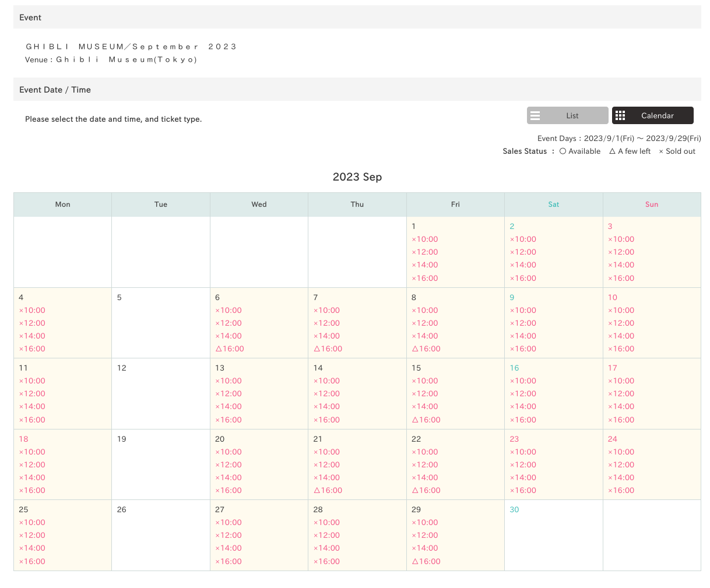Screen dimensions: 710x588
Task: Click the 'Sold out' legend entry
Action: pos(677,151)
